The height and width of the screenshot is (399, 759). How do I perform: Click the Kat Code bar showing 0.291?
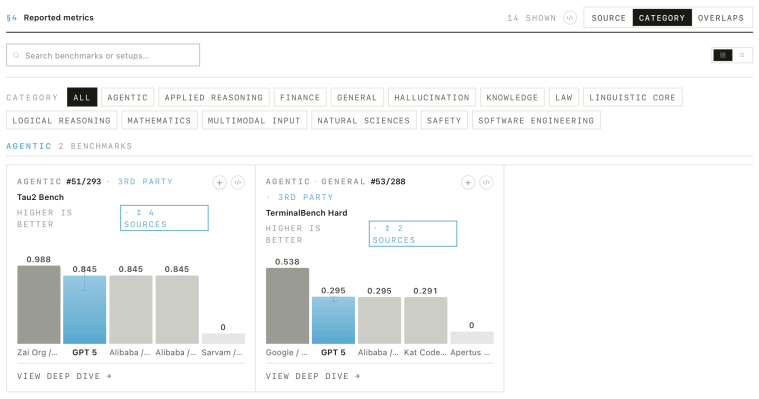click(x=425, y=321)
